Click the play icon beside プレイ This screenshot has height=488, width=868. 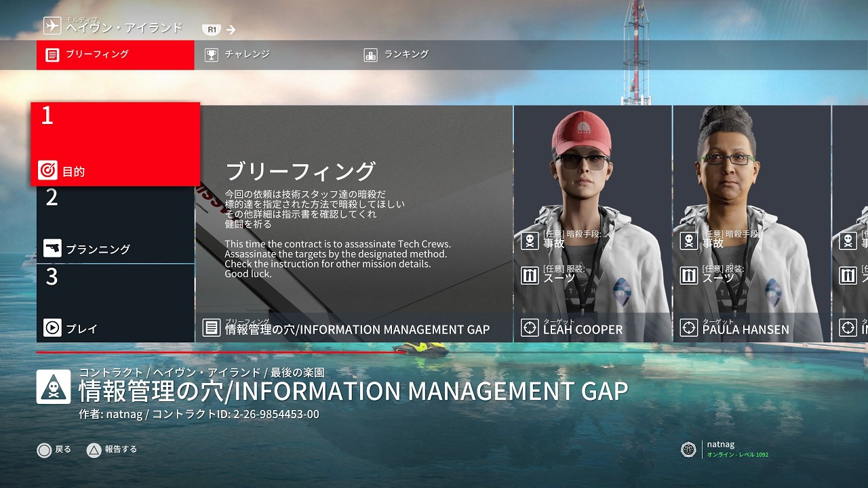pos(52,328)
